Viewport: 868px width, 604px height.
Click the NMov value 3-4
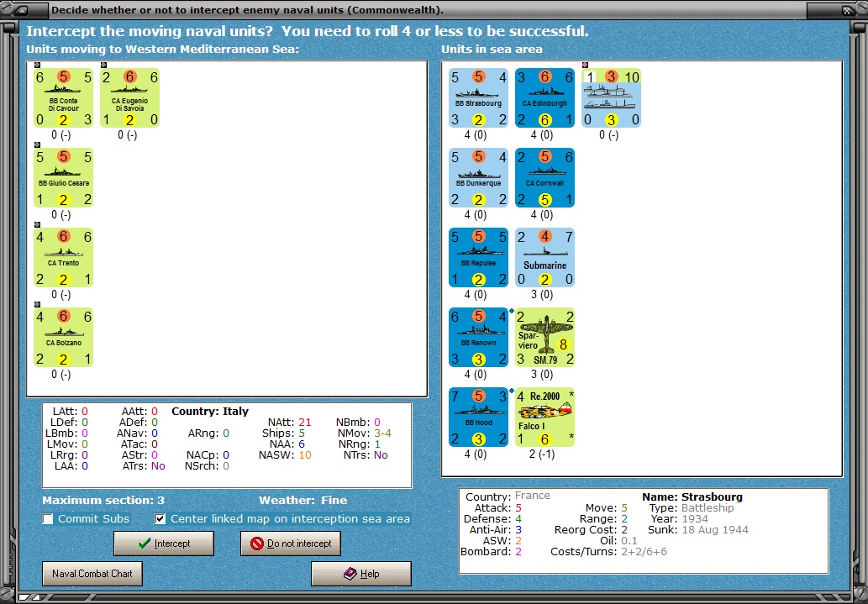(382, 433)
